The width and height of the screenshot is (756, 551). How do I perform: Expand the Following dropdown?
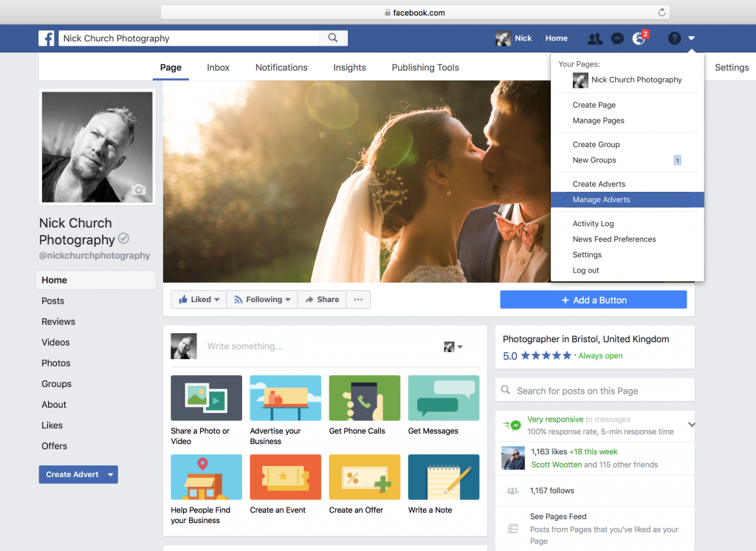[x=262, y=300]
